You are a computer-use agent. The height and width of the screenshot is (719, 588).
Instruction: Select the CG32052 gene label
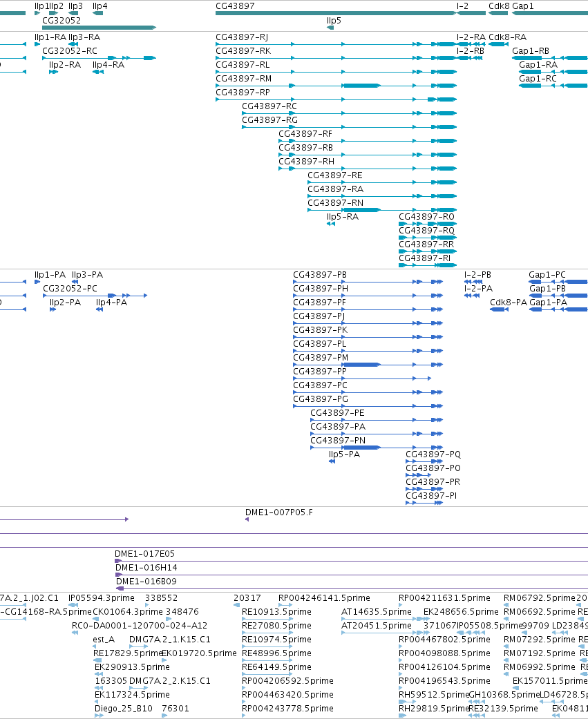click(61, 21)
